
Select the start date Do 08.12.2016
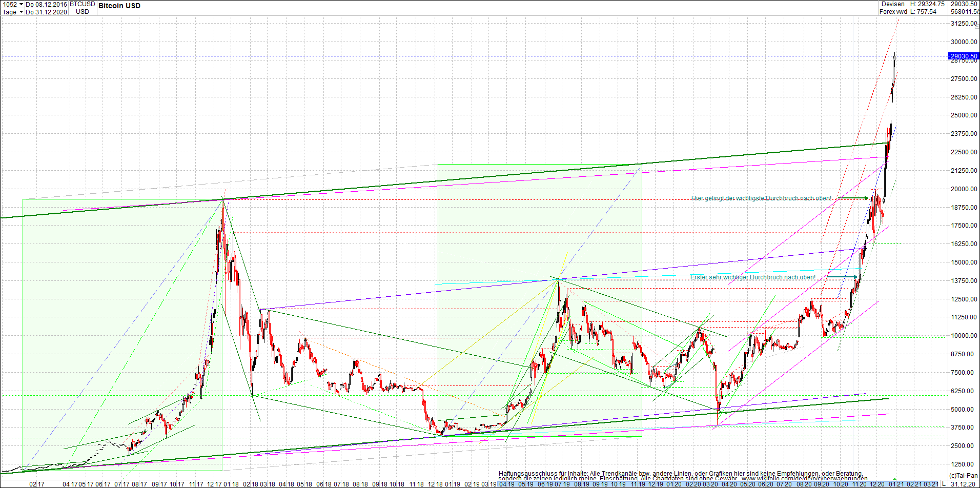point(46,4)
